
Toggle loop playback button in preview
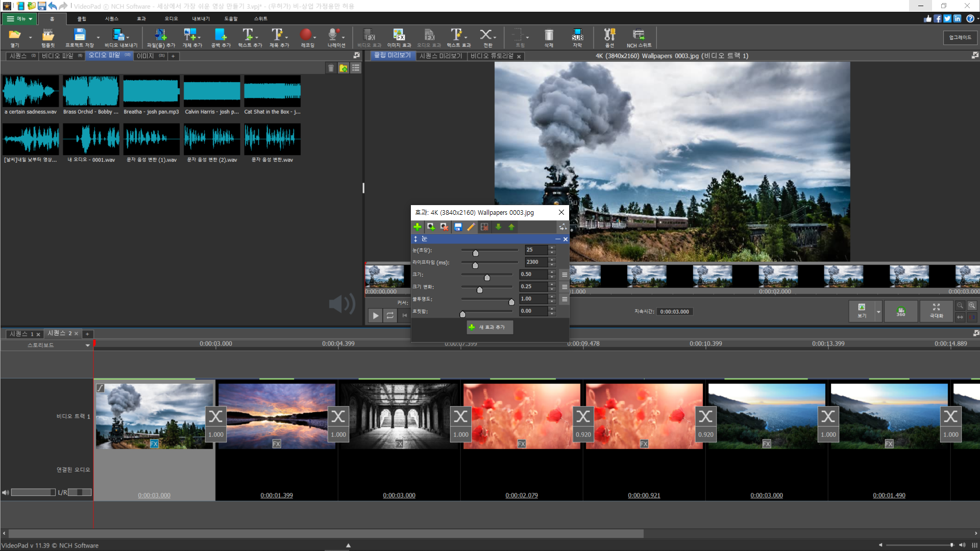coord(390,316)
